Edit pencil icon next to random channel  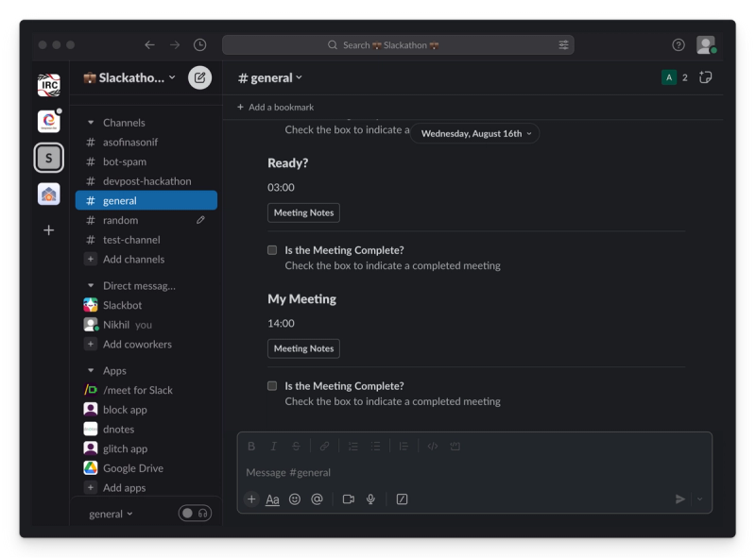coord(200,220)
